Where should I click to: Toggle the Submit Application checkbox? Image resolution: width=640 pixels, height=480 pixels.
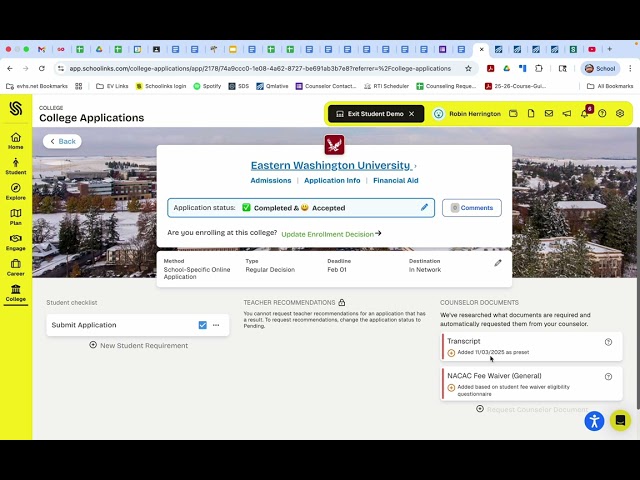point(202,325)
